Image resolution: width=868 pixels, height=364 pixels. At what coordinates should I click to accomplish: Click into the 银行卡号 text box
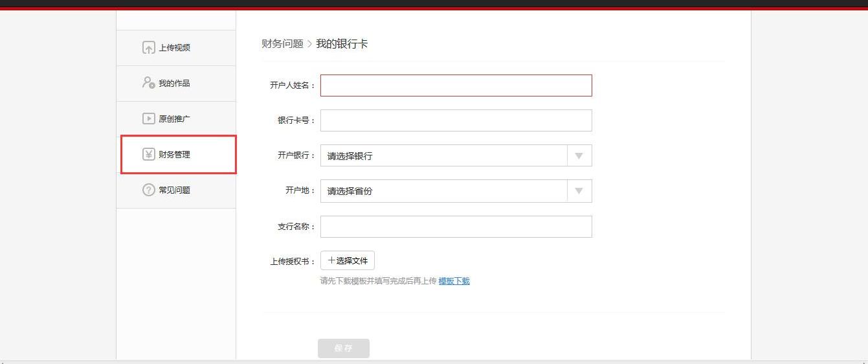pos(456,120)
